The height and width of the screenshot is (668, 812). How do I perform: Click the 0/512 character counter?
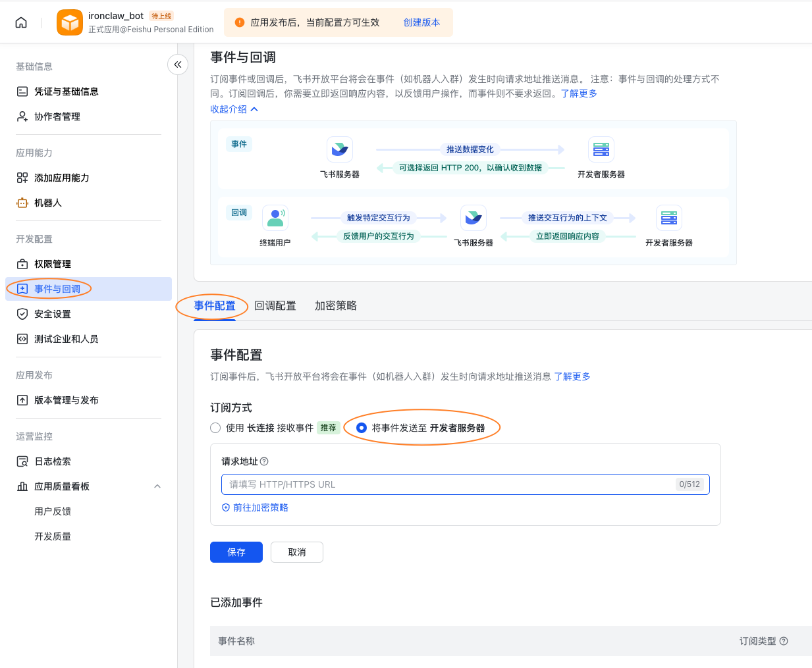pyautogui.click(x=690, y=484)
